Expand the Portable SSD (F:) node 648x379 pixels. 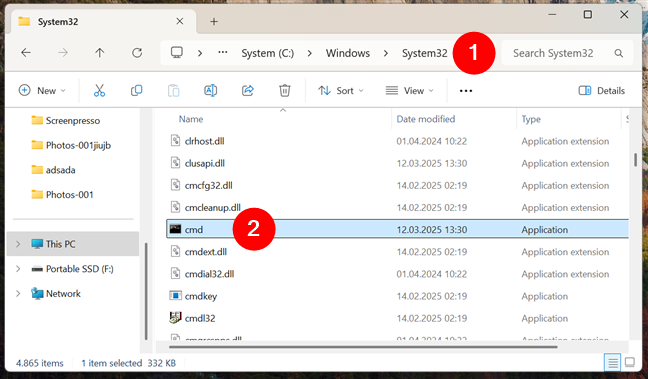[18, 269]
